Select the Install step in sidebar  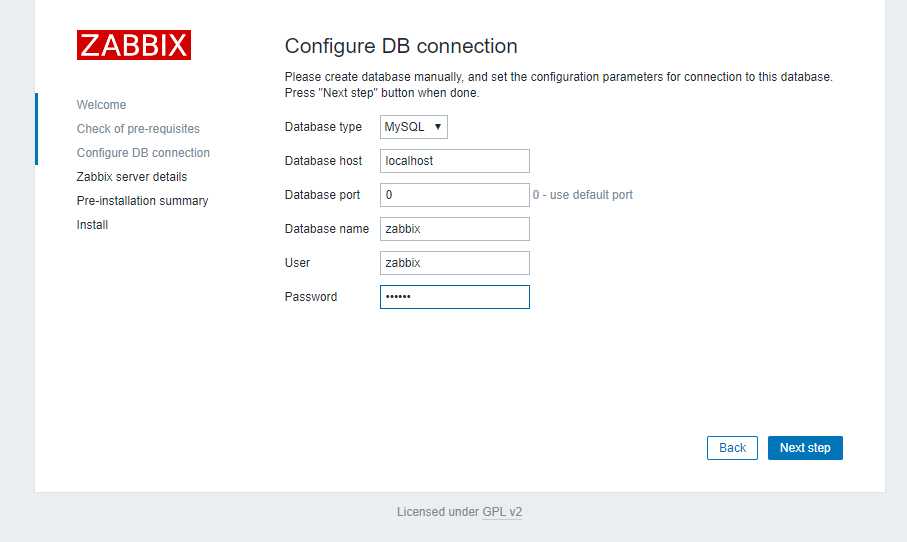(x=92, y=225)
